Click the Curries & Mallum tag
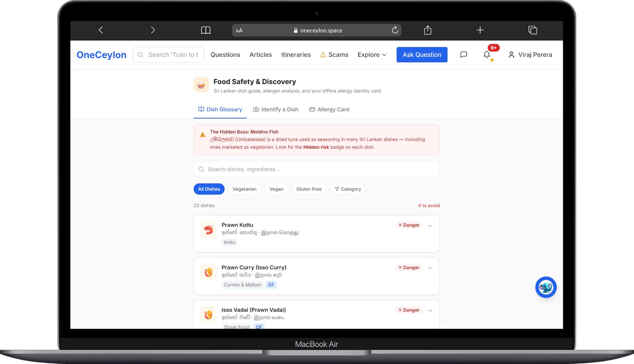This screenshot has width=634, height=364. click(x=243, y=285)
